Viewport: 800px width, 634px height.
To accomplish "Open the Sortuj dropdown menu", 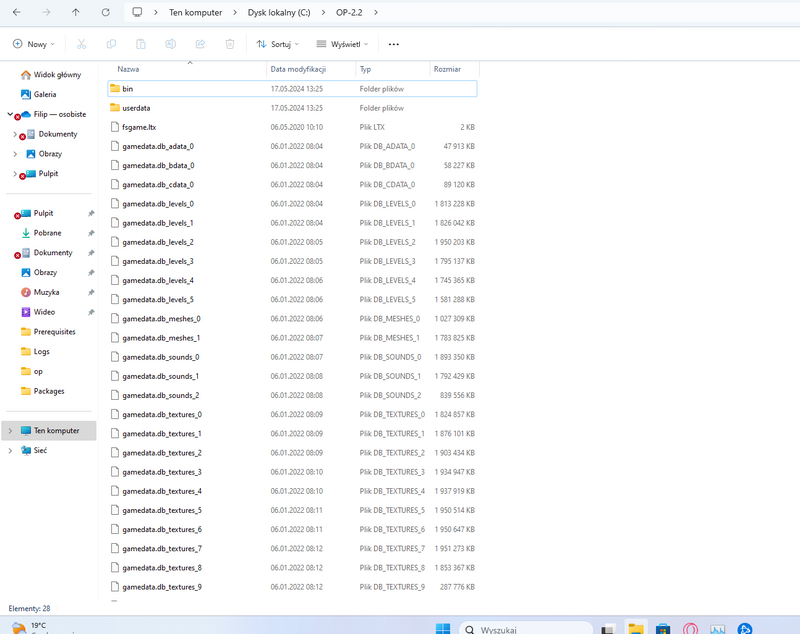I will [277, 44].
